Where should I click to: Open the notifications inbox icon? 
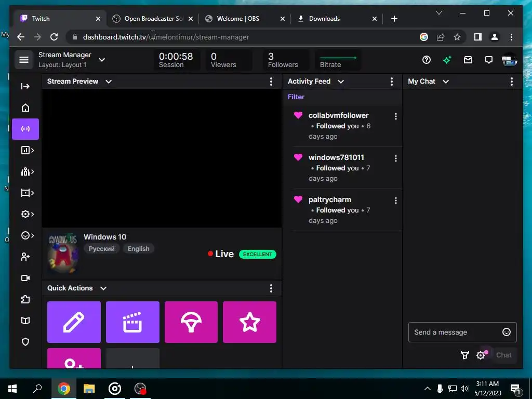point(468,60)
